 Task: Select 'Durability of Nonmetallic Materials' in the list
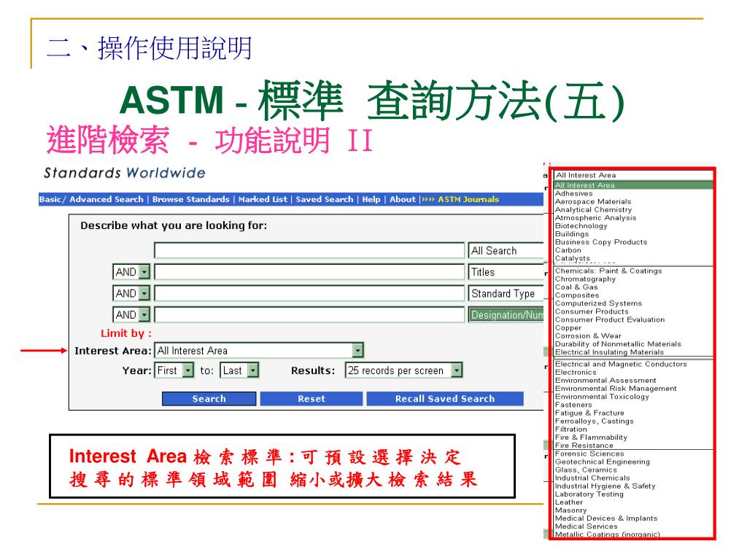point(618,344)
